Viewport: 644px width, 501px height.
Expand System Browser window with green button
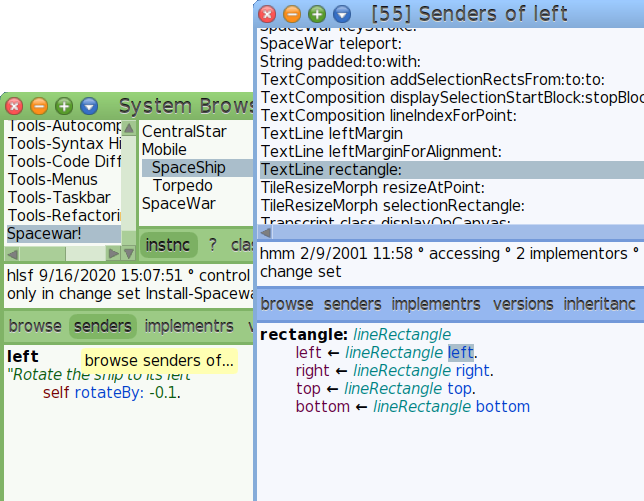(x=64, y=105)
